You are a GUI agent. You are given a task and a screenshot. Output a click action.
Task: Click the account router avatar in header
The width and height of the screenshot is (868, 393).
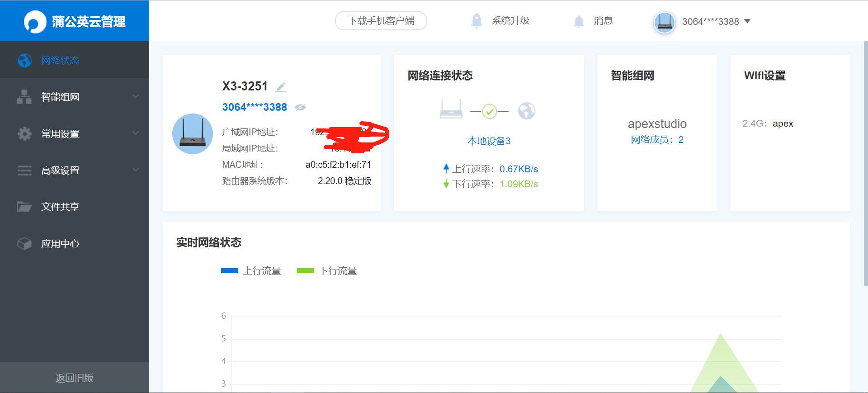[x=665, y=21]
